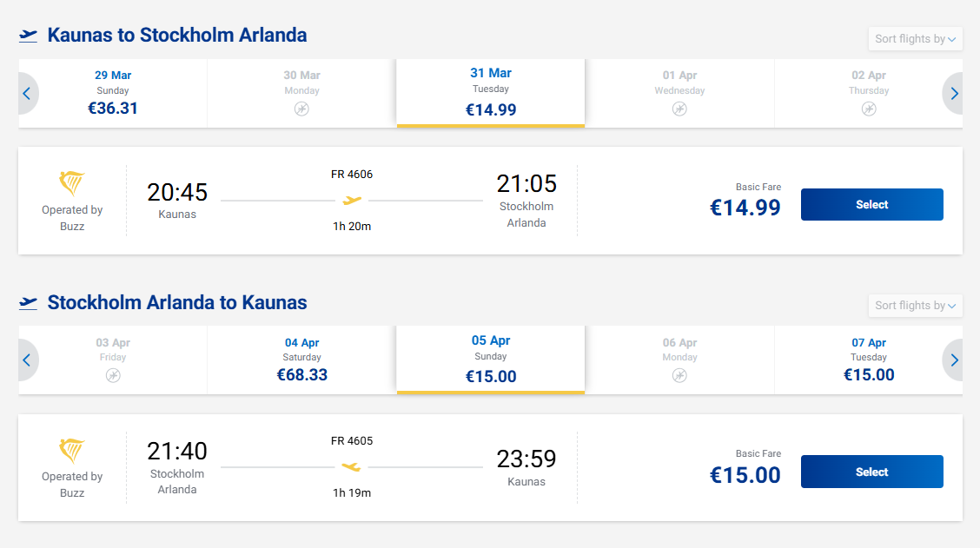Click the Ryanair harp logo on FR 4605
This screenshot has width=980, height=548.
[72, 451]
